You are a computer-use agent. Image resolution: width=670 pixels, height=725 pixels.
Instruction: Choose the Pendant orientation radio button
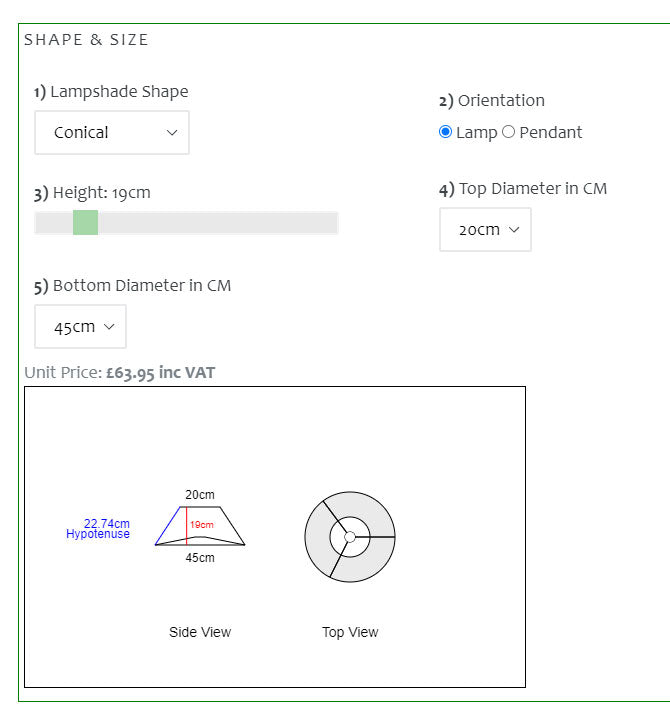[x=508, y=132]
